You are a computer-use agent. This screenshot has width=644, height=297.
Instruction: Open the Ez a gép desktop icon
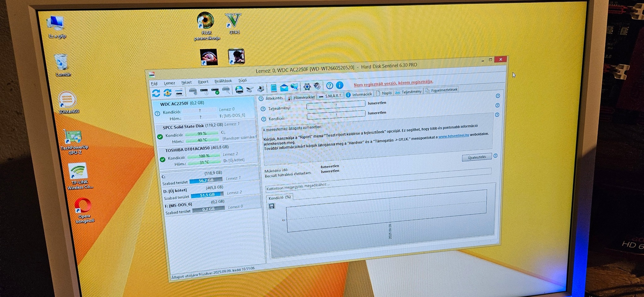(x=57, y=27)
